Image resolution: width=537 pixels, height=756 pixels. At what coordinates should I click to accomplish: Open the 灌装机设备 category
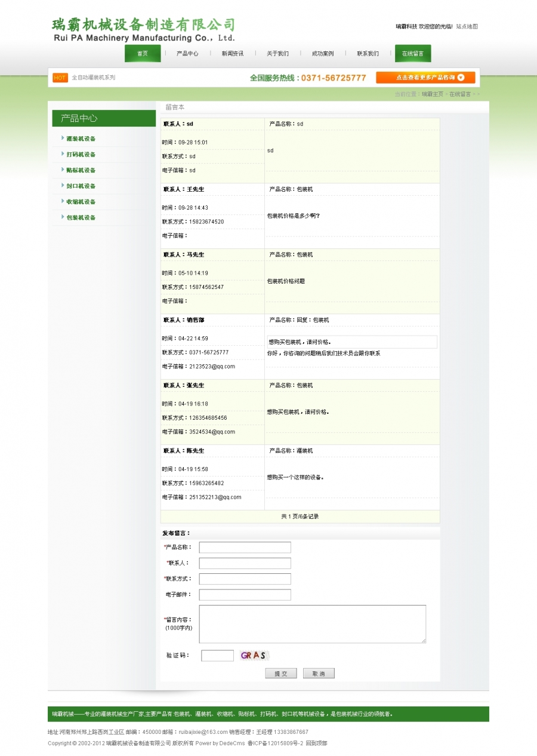pyautogui.click(x=81, y=139)
